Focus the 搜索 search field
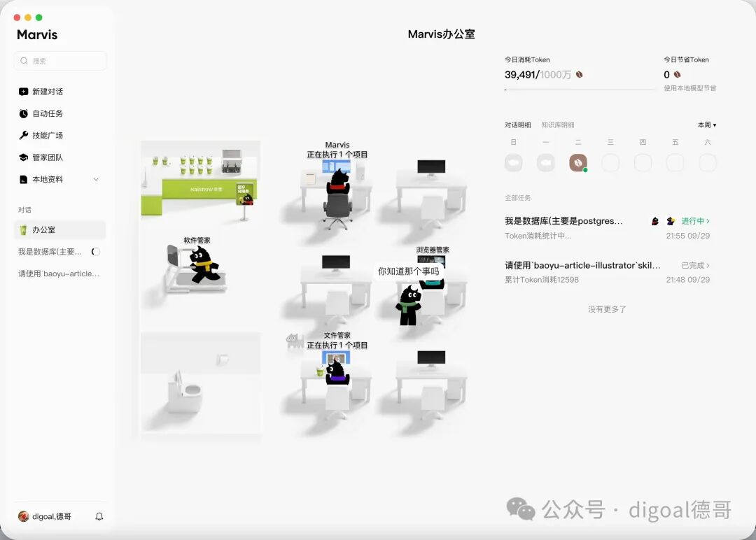756x540 pixels. coord(60,61)
